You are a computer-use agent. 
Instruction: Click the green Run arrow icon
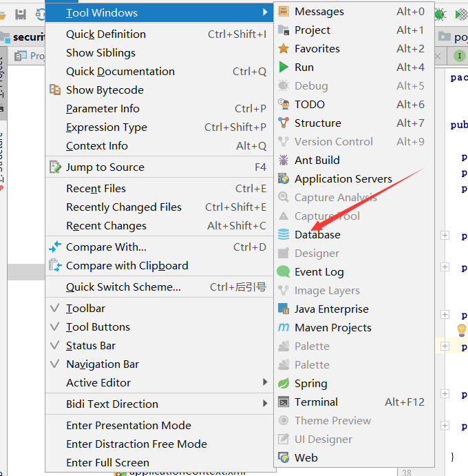pos(284,67)
